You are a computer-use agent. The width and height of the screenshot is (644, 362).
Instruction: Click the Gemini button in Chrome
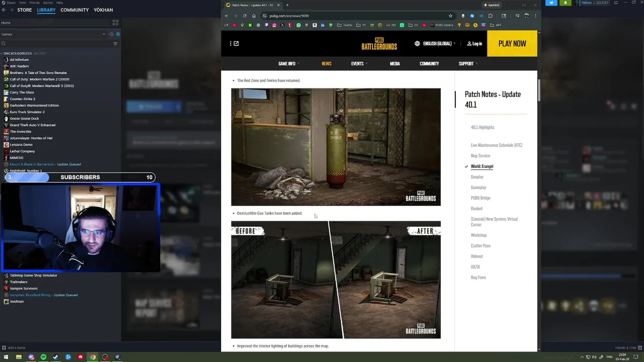[492, 5]
